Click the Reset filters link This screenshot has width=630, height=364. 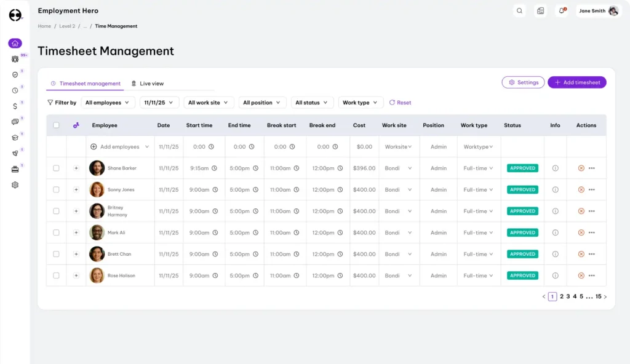point(400,102)
